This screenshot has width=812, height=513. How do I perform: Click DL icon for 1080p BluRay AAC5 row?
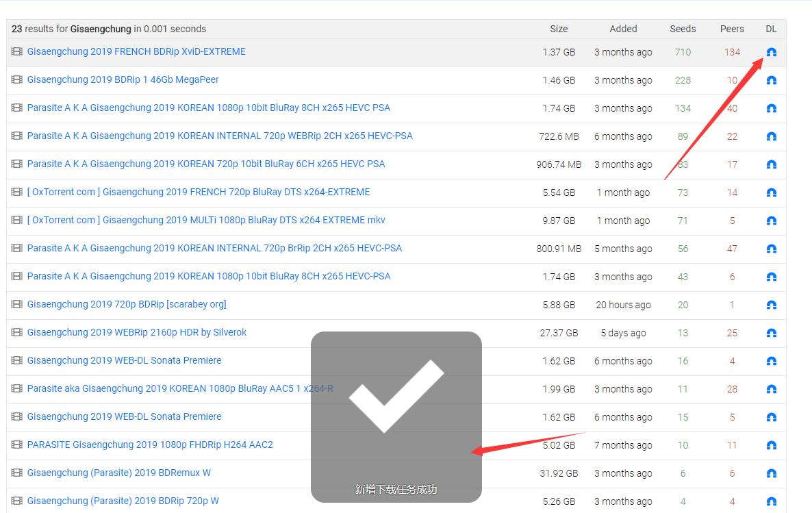point(771,389)
